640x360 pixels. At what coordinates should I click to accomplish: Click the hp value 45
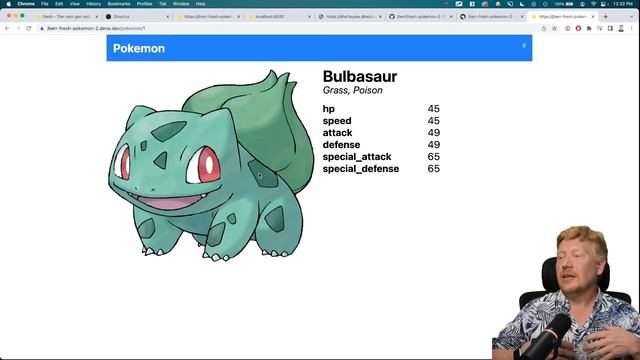(433, 109)
